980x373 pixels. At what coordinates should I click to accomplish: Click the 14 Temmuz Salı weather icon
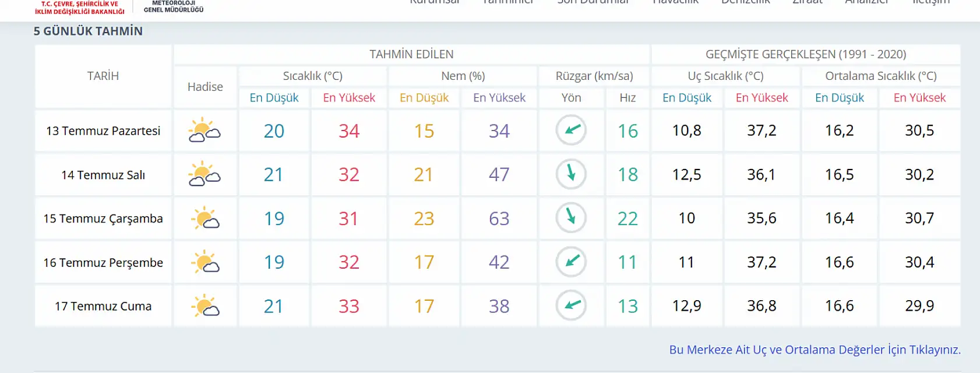(205, 174)
